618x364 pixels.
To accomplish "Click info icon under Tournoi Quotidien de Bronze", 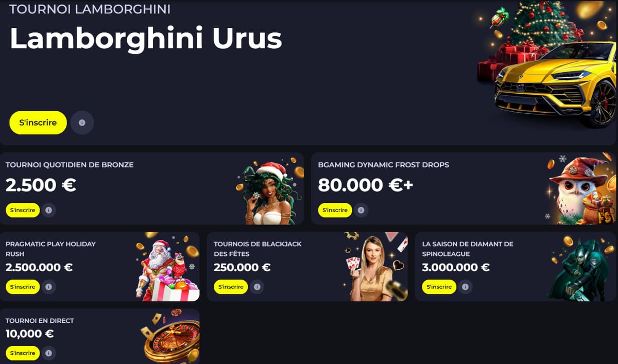I will [48, 210].
